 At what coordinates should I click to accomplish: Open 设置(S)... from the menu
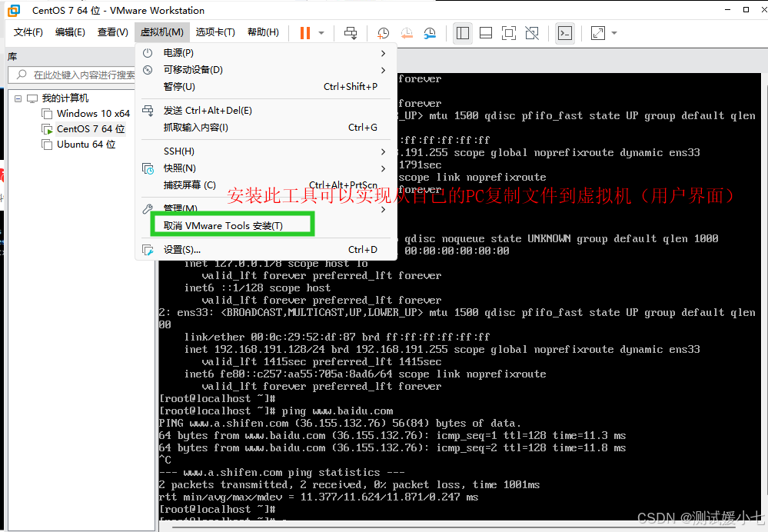point(266,250)
